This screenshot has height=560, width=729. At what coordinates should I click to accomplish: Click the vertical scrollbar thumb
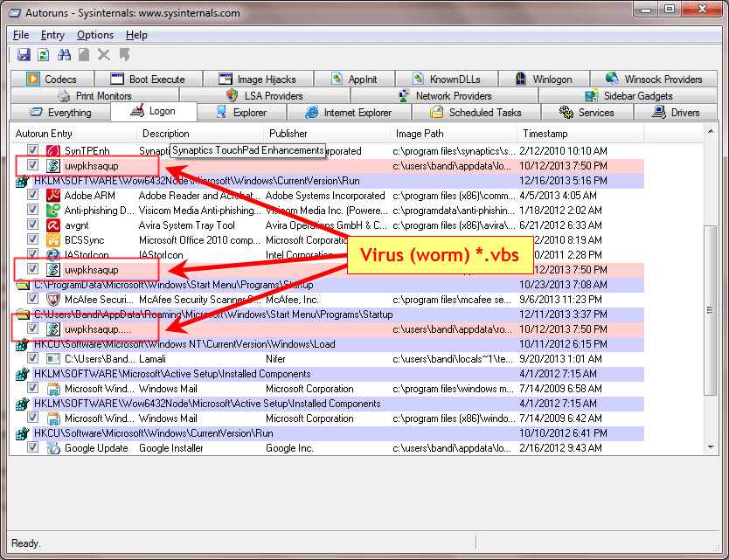tap(711, 310)
